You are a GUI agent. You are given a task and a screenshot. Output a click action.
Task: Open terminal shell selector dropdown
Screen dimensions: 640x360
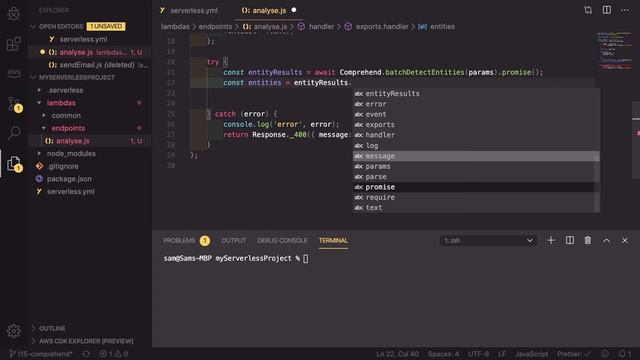(488, 240)
